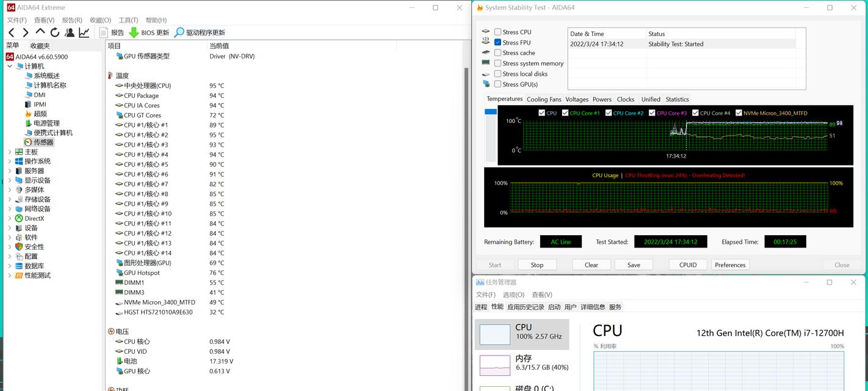Viewport: 868px width, 391px height.
Task: Enable the Stress CPU checkbox
Action: coord(497,32)
